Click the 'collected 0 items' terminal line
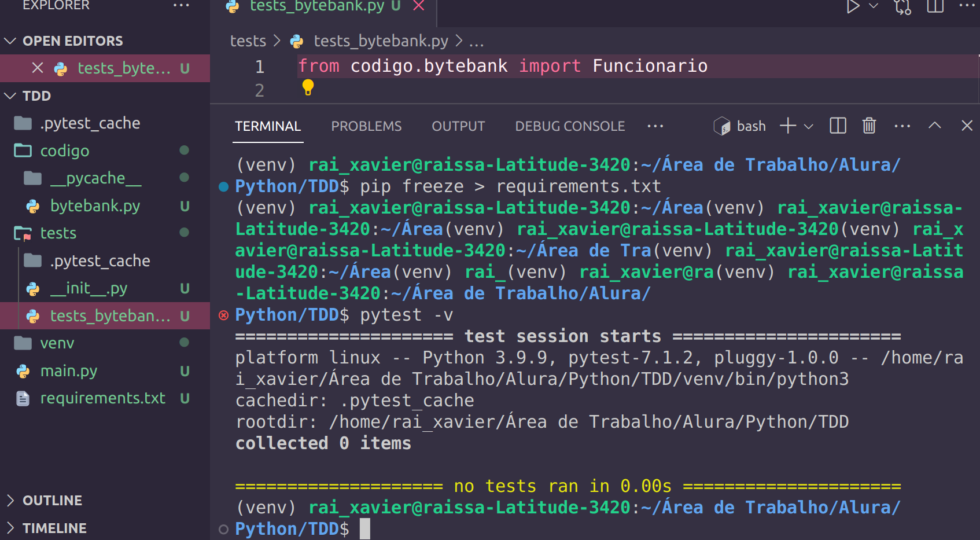980x540 pixels. [323, 443]
